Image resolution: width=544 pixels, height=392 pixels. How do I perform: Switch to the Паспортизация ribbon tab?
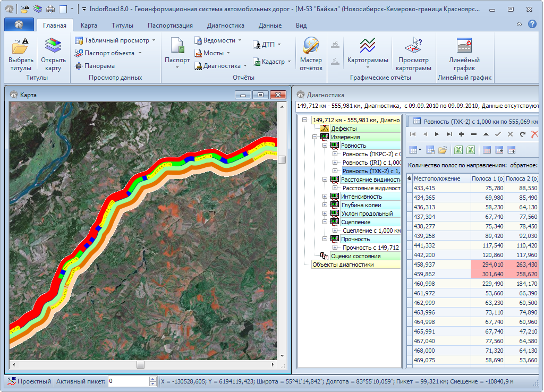(170, 25)
